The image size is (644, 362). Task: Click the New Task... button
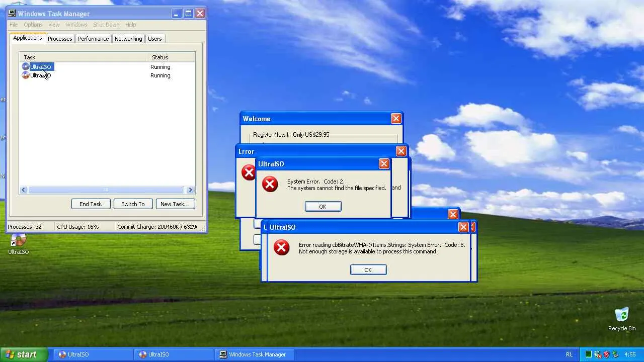pos(175,204)
